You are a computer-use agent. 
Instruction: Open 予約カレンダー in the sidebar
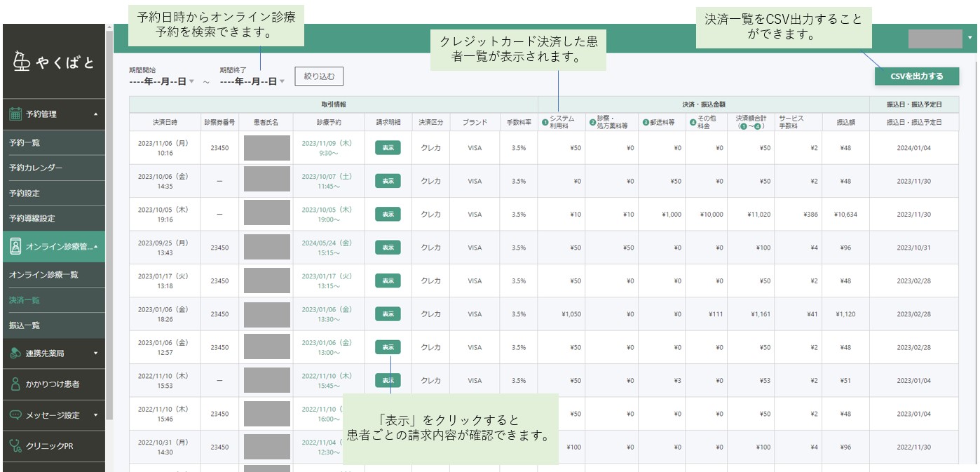point(53,168)
